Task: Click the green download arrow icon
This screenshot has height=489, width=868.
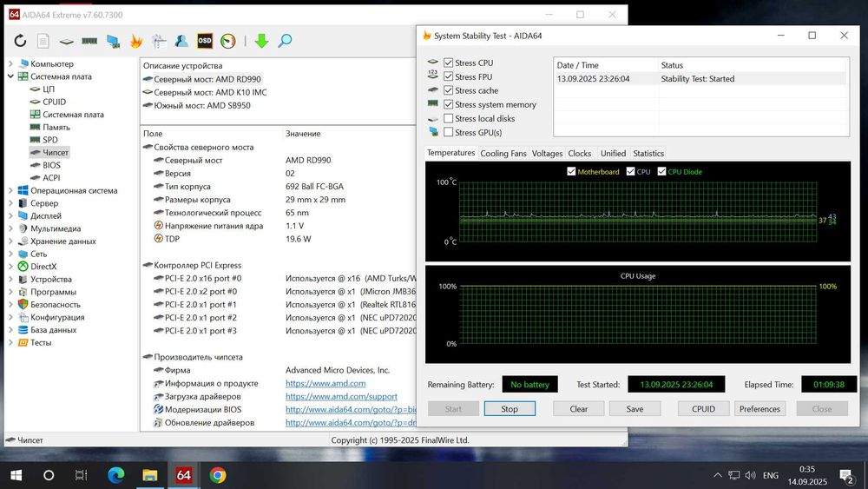Action: click(261, 41)
